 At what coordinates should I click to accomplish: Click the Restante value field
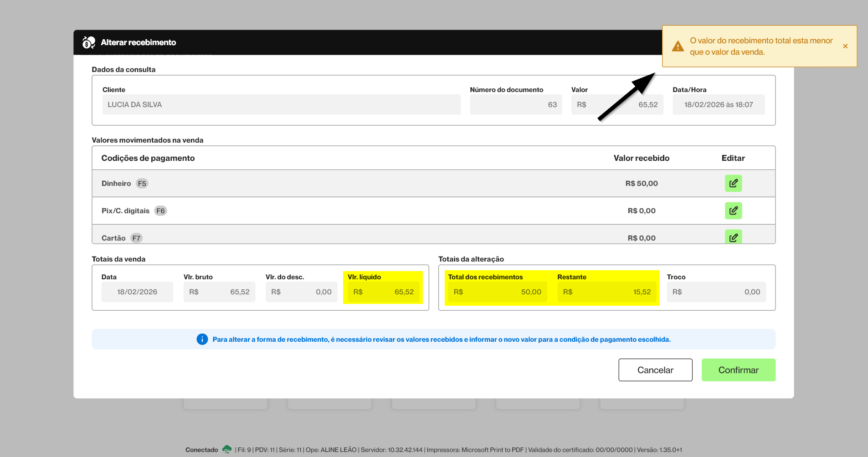click(606, 292)
